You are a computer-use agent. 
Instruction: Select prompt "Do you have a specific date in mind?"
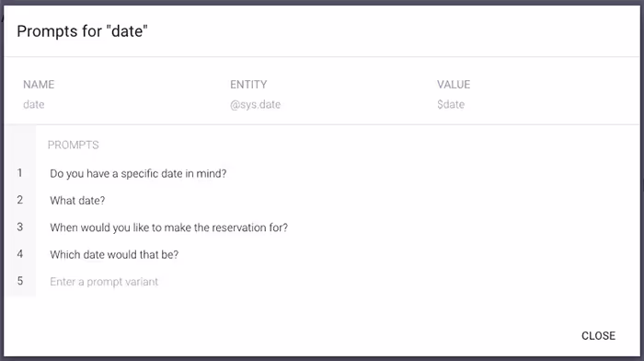pyautogui.click(x=138, y=173)
